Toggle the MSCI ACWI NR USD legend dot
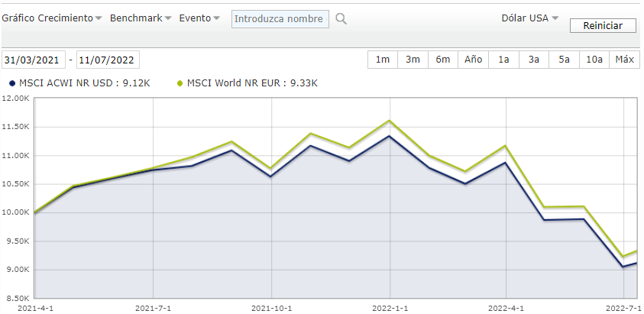Image resolution: width=644 pixels, height=314 pixels. pyautogui.click(x=11, y=83)
